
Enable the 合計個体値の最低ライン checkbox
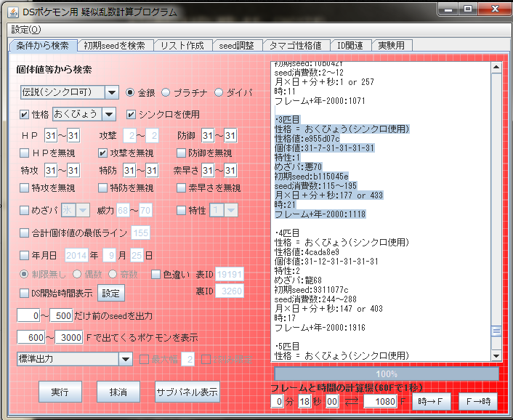(24, 233)
